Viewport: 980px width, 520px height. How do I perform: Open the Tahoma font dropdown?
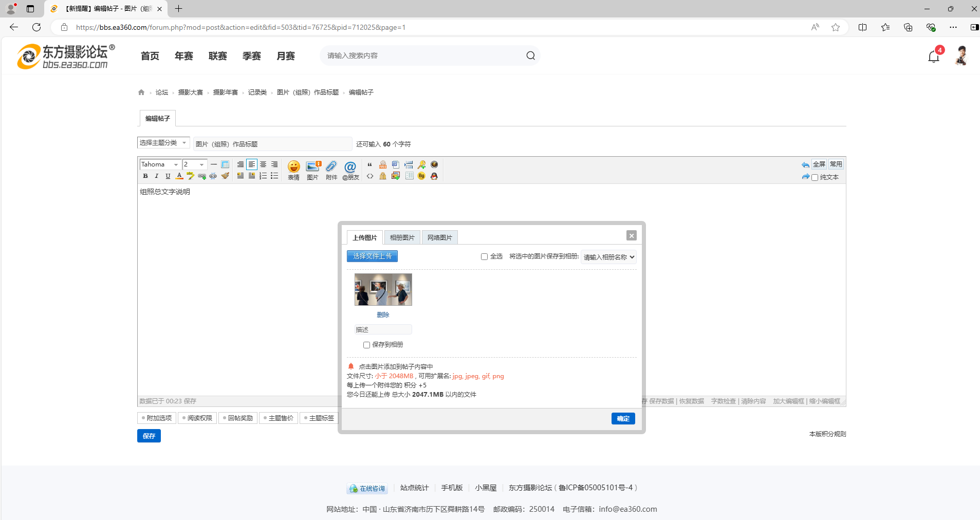tap(160, 164)
